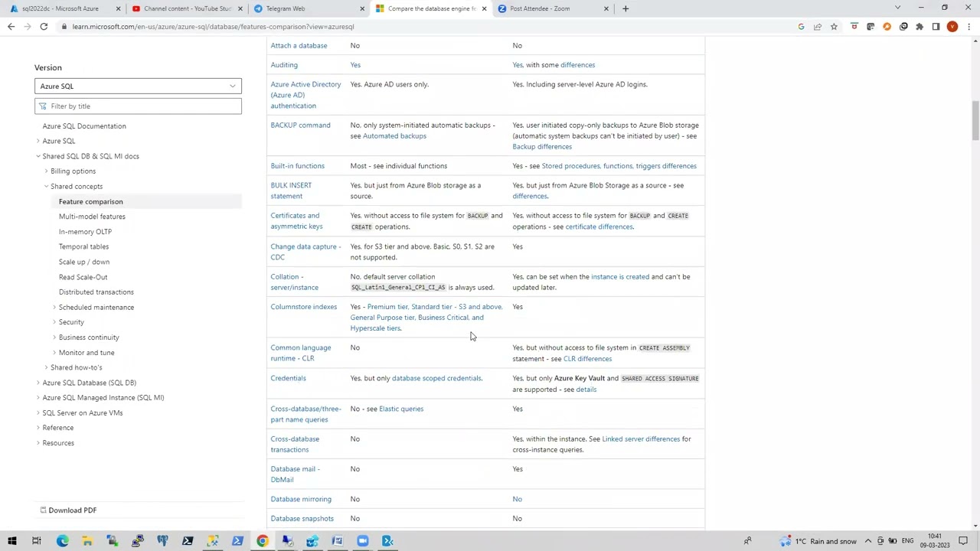Open Read Scale-Out in the sidebar
The height and width of the screenshot is (551, 980).
(83, 277)
